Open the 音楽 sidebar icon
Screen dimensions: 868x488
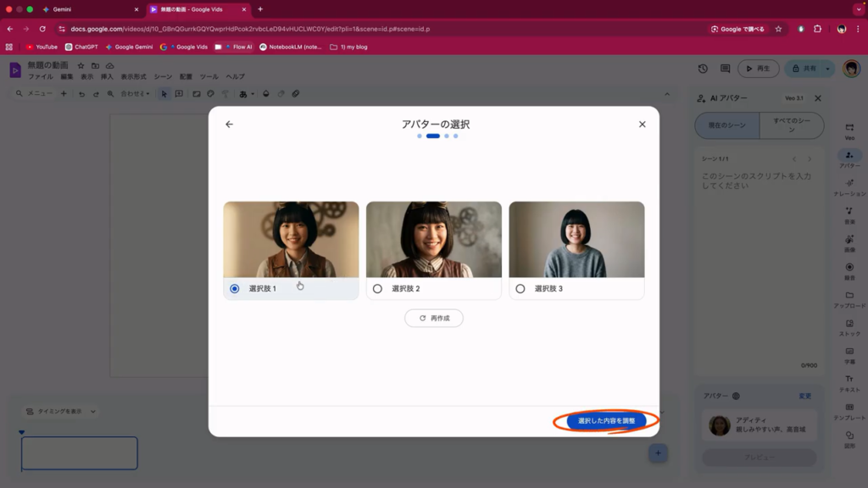point(849,213)
